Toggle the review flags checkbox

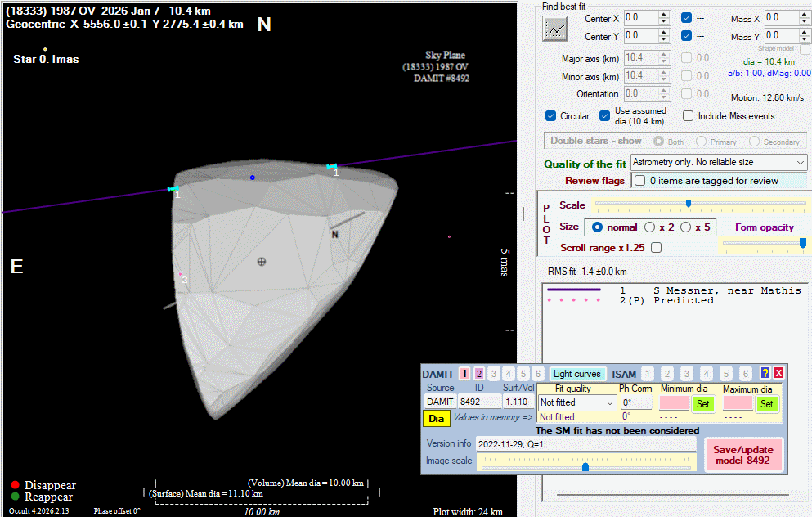coord(639,180)
